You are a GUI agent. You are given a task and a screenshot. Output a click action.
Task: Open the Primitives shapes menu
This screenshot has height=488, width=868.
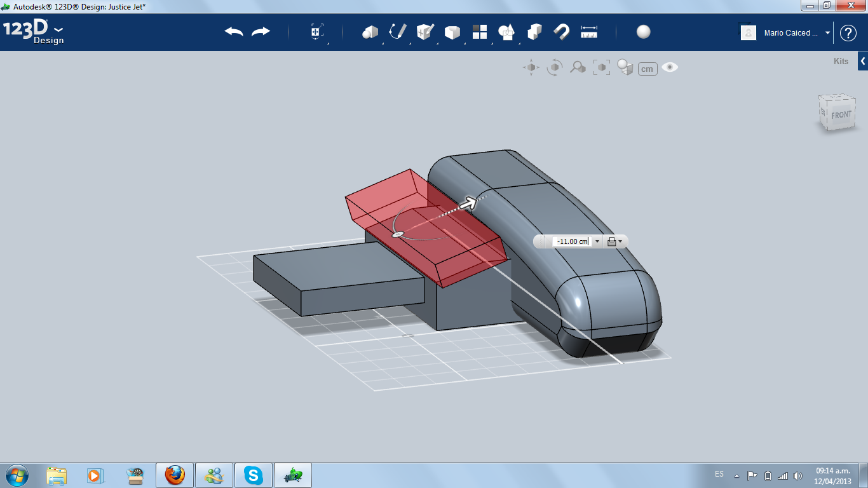[x=370, y=32]
